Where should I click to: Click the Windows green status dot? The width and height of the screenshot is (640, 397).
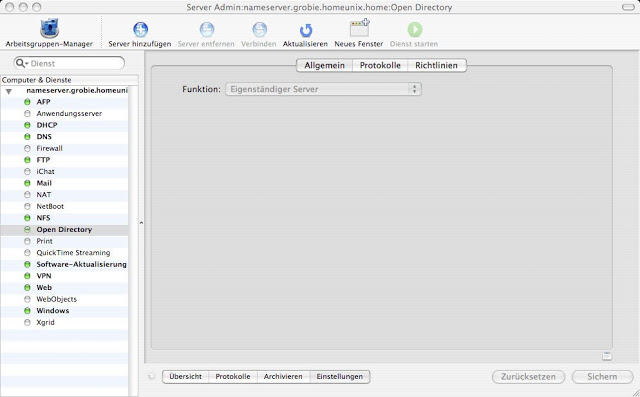27,311
